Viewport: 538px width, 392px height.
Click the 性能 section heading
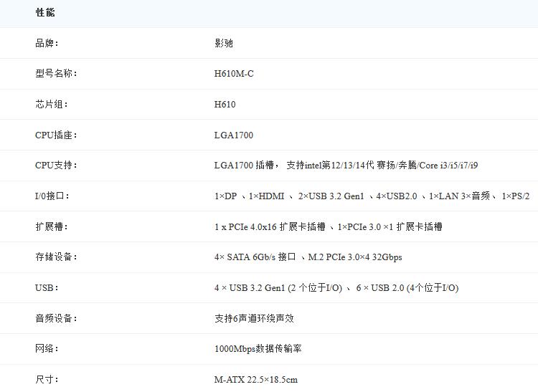[45, 13]
